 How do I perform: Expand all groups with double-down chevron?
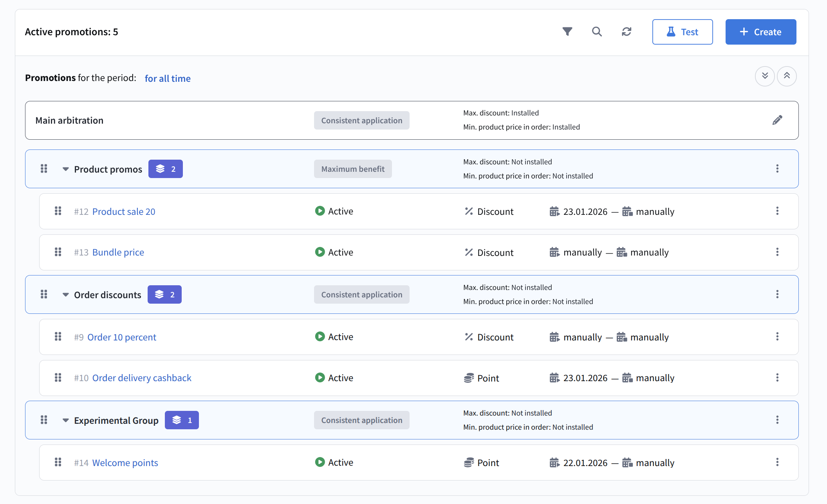pos(765,76)
